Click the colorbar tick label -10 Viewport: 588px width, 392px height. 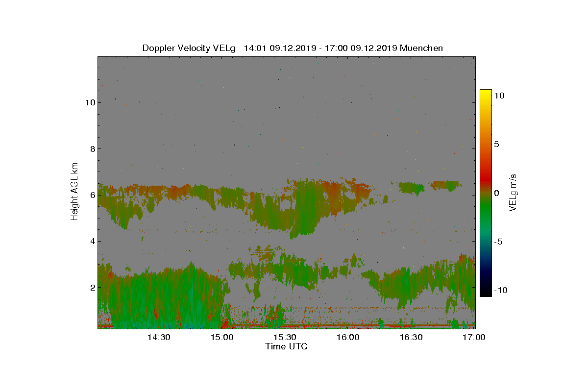click(x=501, y=290)
